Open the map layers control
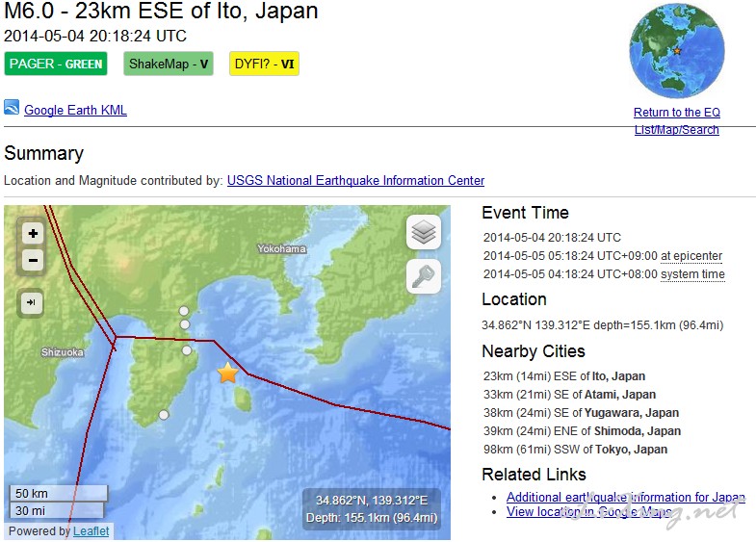 [424, 232]
